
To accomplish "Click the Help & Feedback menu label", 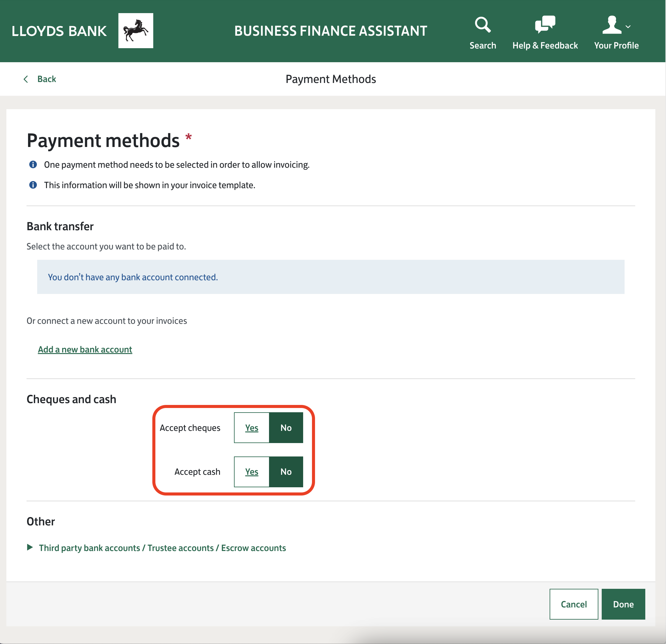I will coord(545,45).
